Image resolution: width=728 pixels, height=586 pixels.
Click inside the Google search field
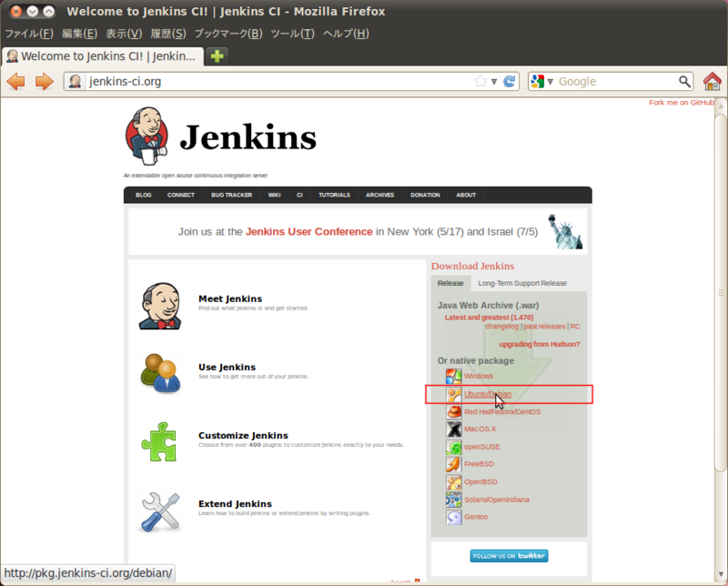coord(617,82)
